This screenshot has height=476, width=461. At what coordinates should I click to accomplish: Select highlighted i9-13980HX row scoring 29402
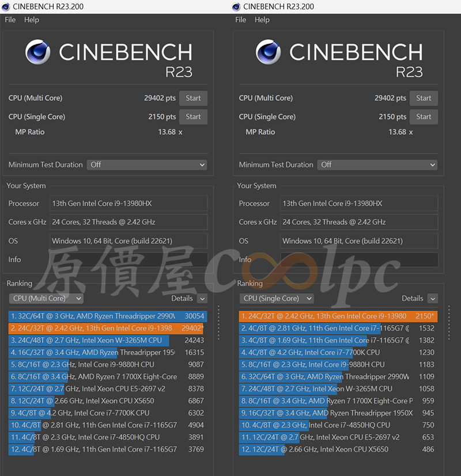click(x=108, y=328)
